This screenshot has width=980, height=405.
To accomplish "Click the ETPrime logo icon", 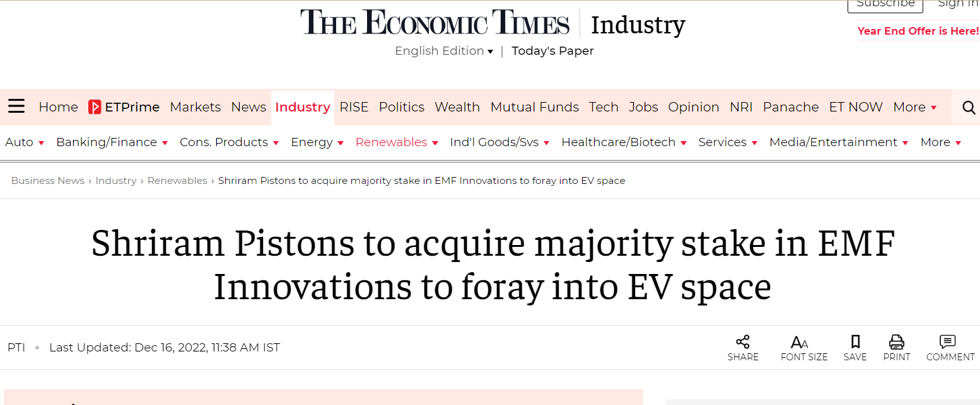I will coord(95,107).
